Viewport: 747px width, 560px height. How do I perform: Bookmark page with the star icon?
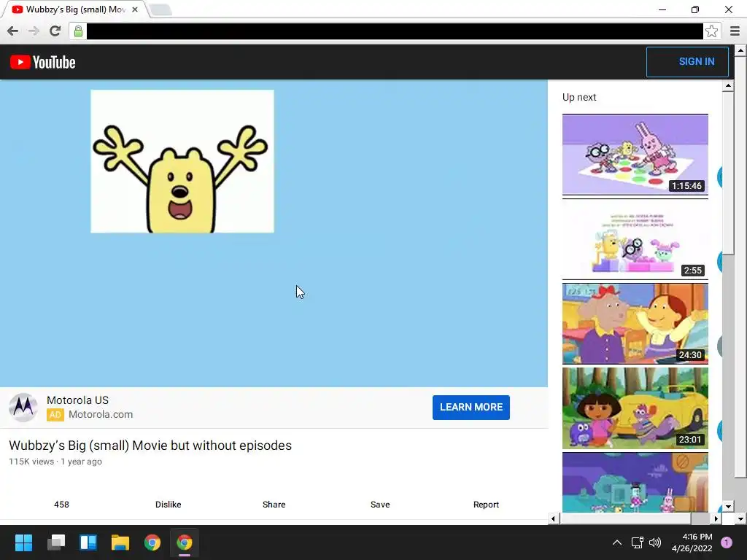click(711, 31)
